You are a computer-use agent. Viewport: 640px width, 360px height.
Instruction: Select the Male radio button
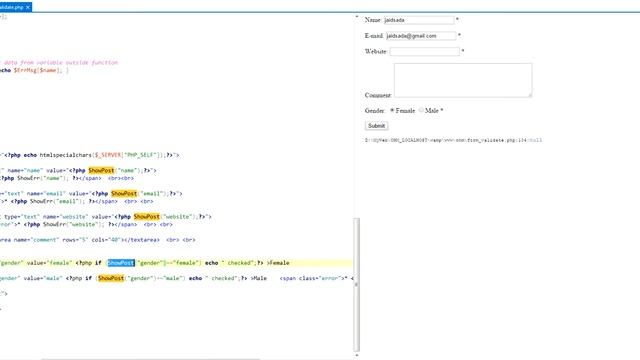421,110
